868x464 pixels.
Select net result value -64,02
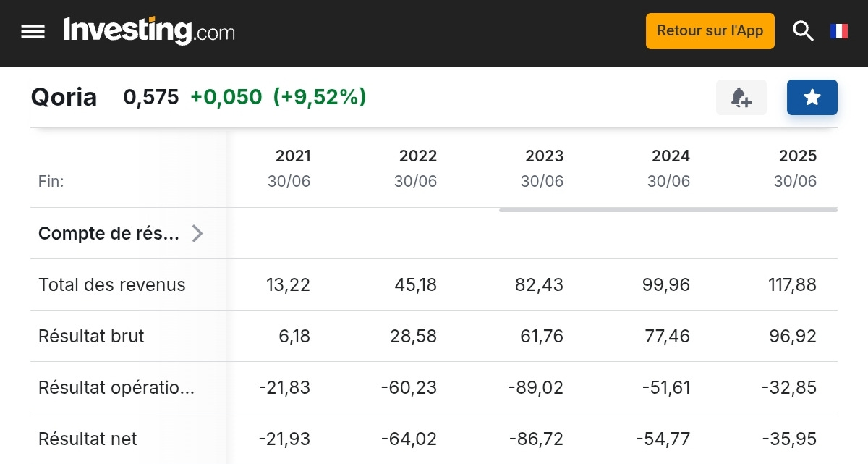click(x=409, y=439)
